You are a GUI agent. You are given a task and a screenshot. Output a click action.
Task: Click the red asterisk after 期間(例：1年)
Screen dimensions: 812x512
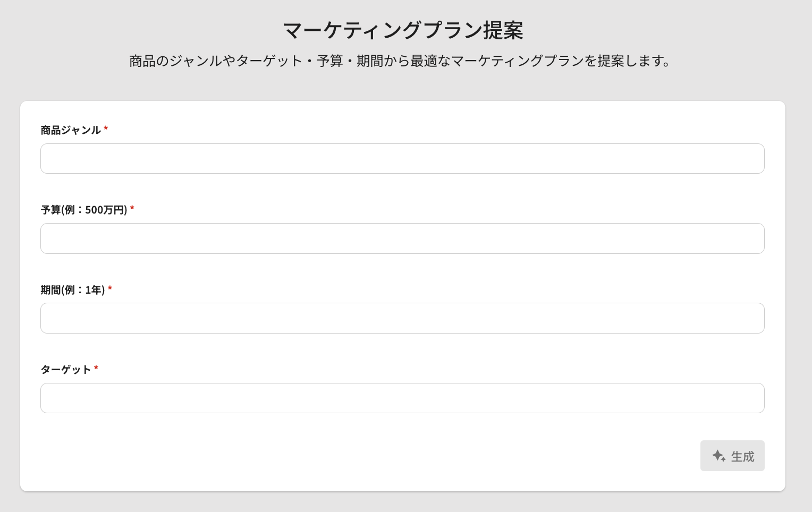tap(110, 288)
